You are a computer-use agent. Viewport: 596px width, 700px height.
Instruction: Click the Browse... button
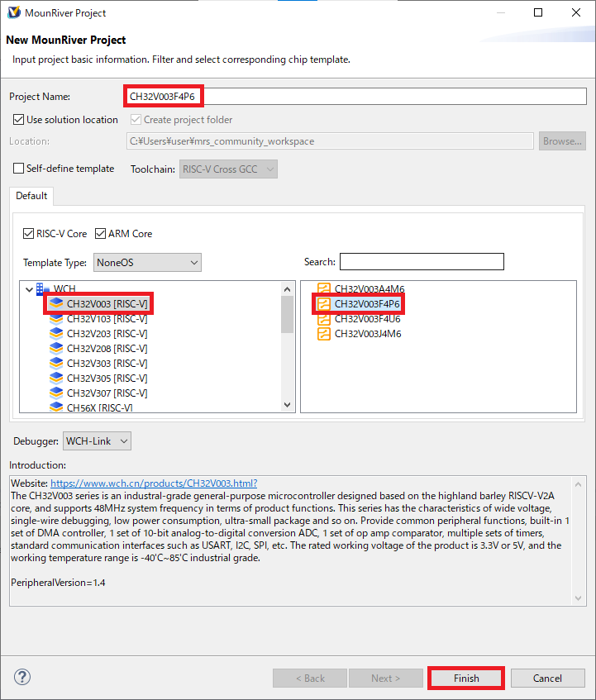click(x=562, y=141)
